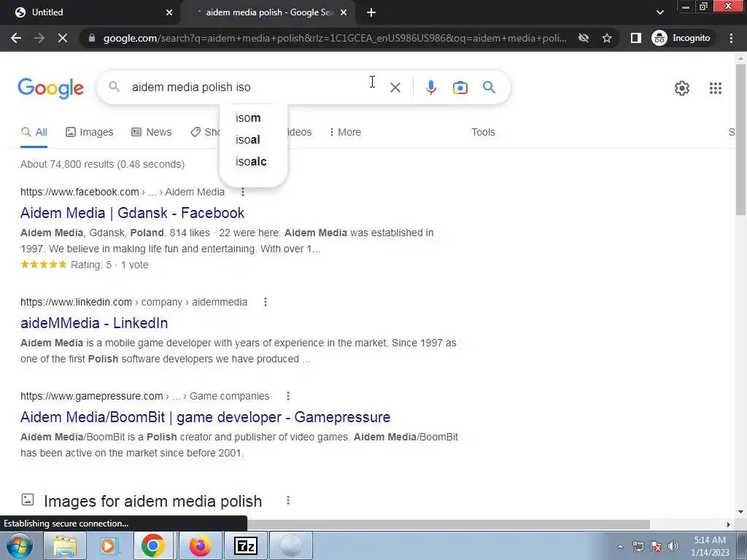Click the linkedin.com result URL
The image size is (747, 560).
click(134, 302)
